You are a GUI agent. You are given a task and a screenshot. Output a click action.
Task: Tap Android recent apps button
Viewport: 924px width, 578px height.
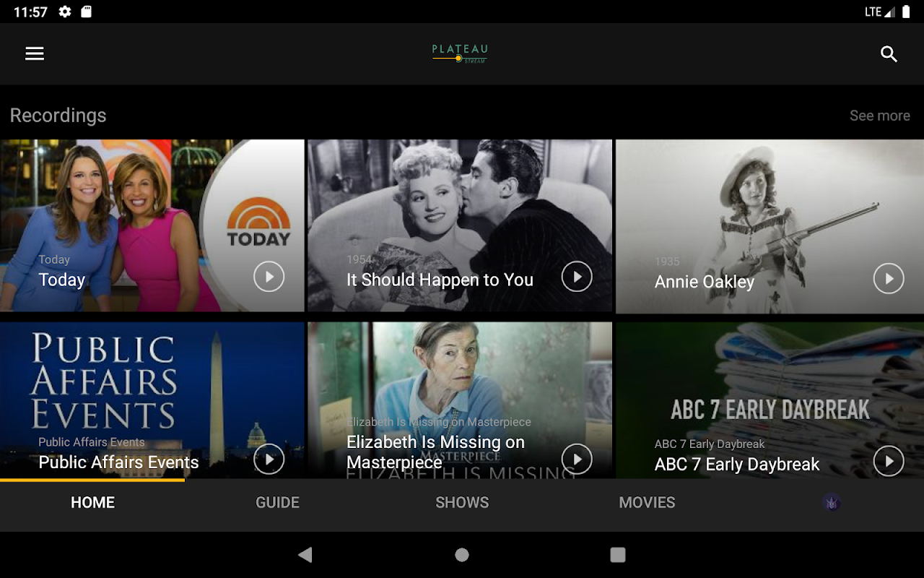(x=618, y=555)
